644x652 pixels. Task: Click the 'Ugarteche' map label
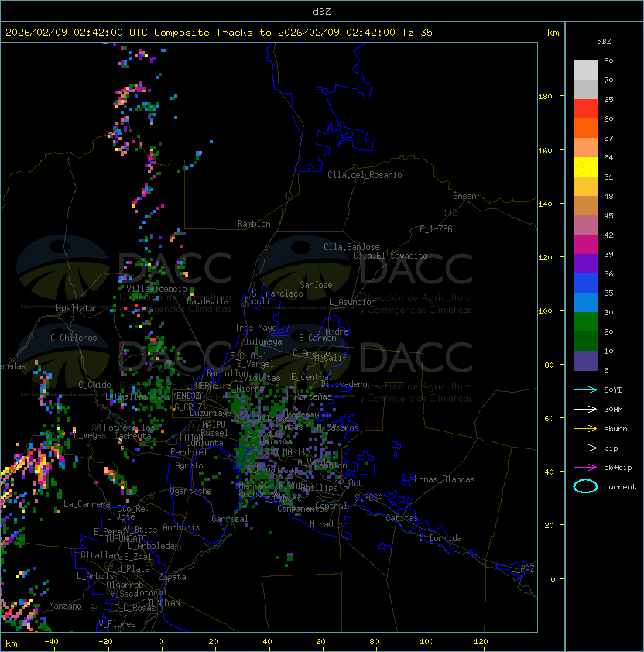tap(191, 491)
